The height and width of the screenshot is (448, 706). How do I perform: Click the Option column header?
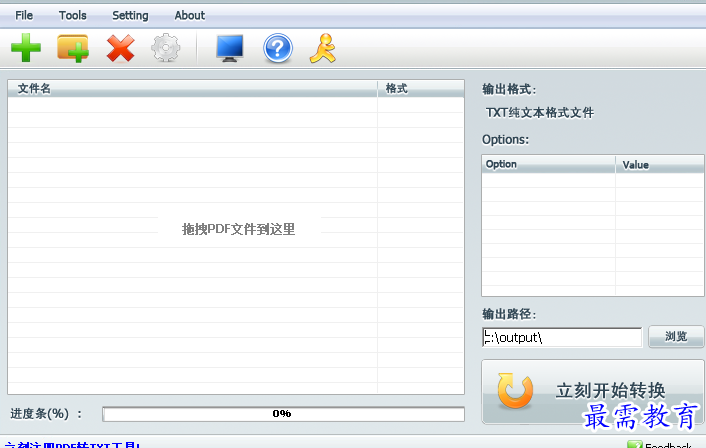coord(548,164)
